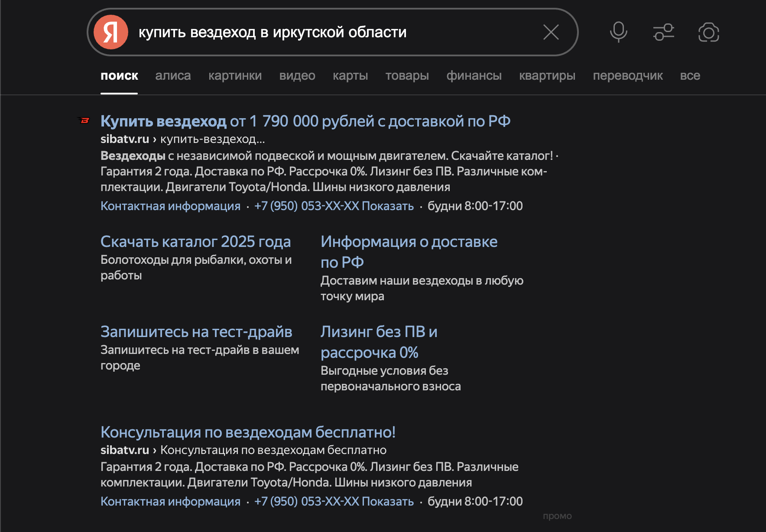Click 'Доставим наши вездеходы в любую точку мира'
This screenshot has width=766, height=532.
point(422,288)
